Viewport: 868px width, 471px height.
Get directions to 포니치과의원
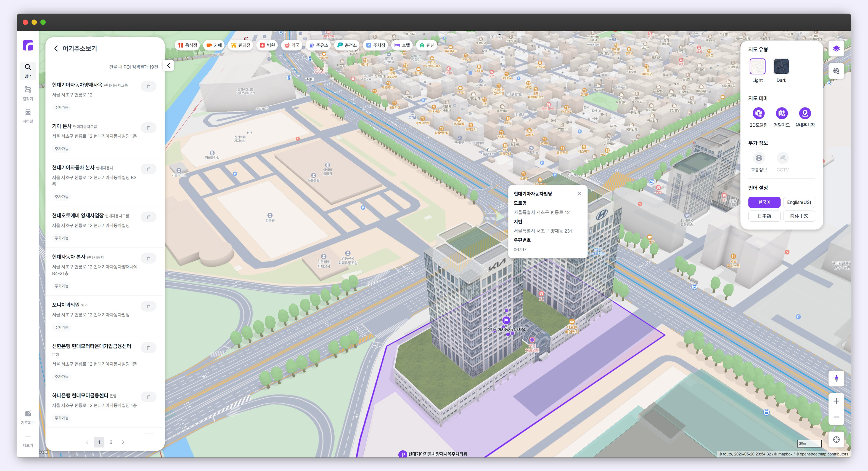(x=148, y=306)
